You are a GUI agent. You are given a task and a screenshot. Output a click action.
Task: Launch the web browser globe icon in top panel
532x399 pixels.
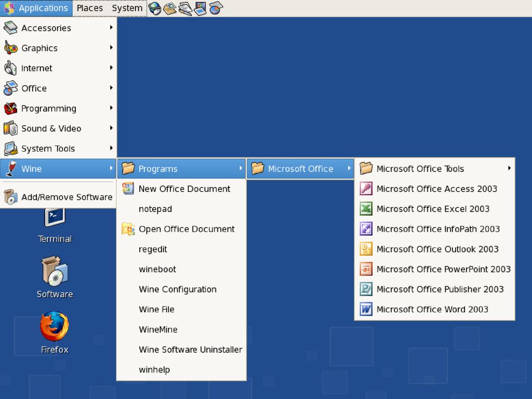point(155,8)
